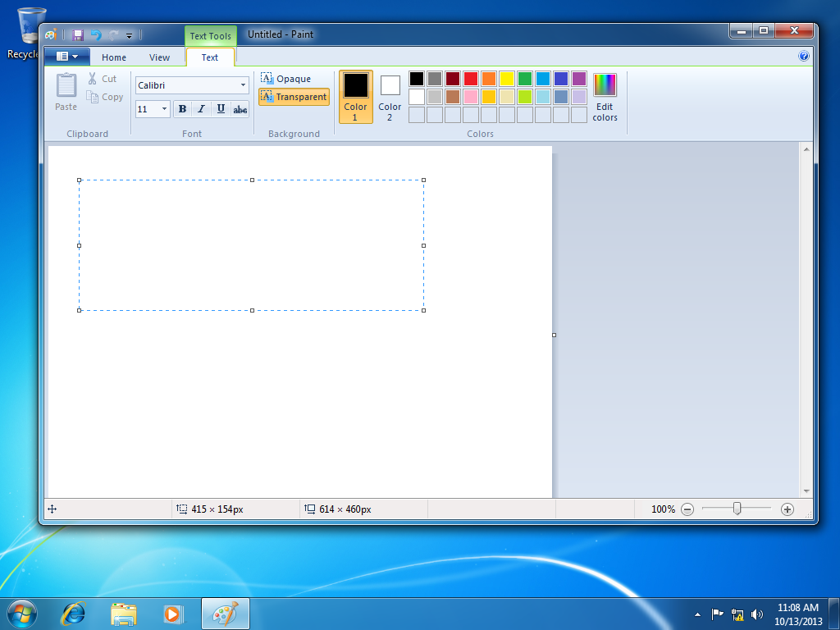
Task: Click the Undo arrow in title bar
Action: coord(96,35)
